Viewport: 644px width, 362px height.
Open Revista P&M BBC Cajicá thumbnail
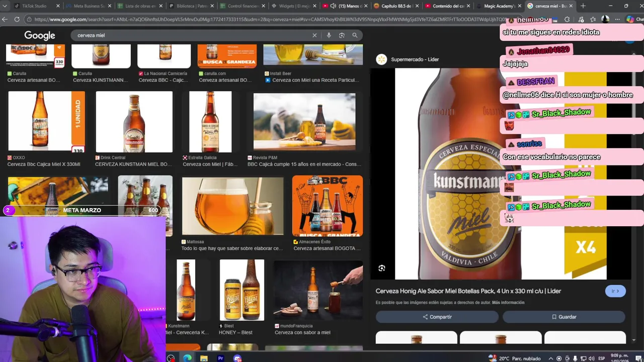(x=304, y=122)
